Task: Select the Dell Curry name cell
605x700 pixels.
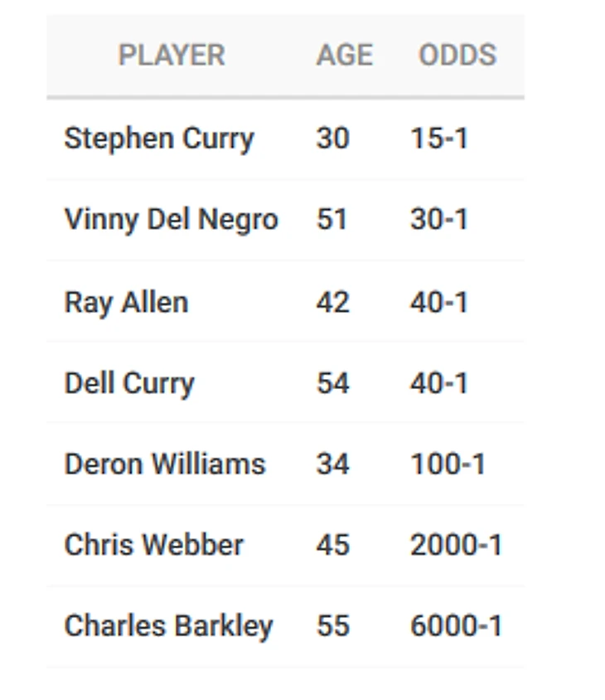Action: pos(129,384)
